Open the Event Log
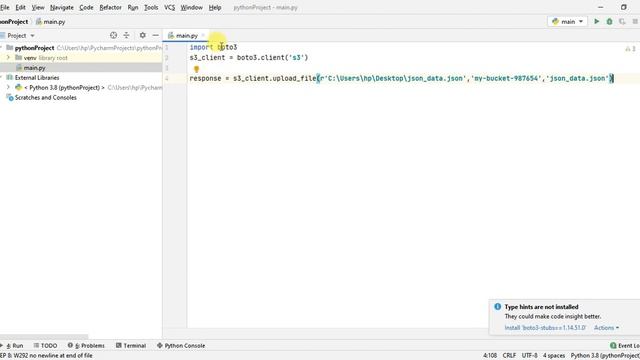The height and width of the screenshot is (360, 640). 625,345
